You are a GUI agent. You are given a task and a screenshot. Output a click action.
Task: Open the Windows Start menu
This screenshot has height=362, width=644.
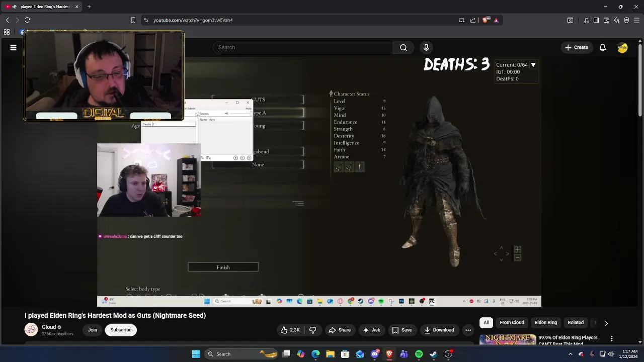[196, 354]
